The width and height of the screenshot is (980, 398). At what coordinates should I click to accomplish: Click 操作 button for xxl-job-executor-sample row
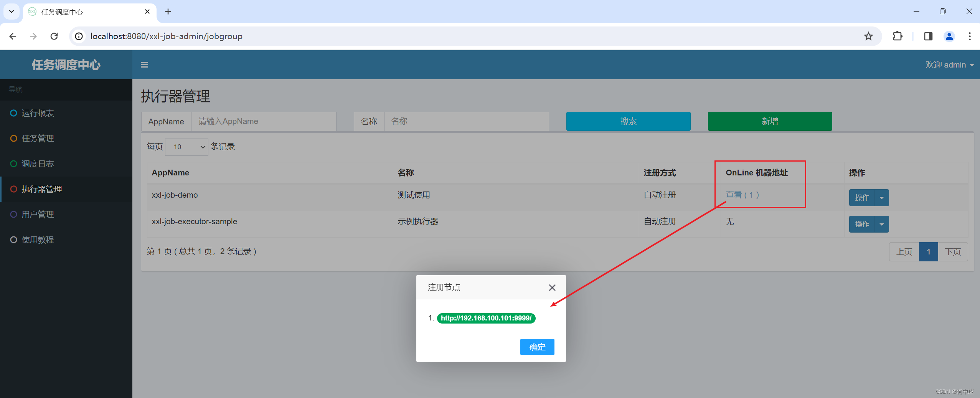point(862,224)
